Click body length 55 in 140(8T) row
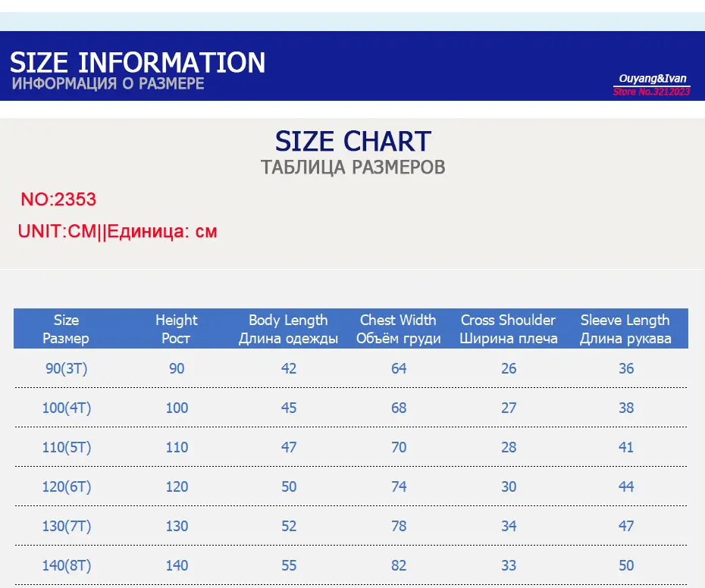The width and height of the screenshot is (705, 588). [x=289, y=565]
